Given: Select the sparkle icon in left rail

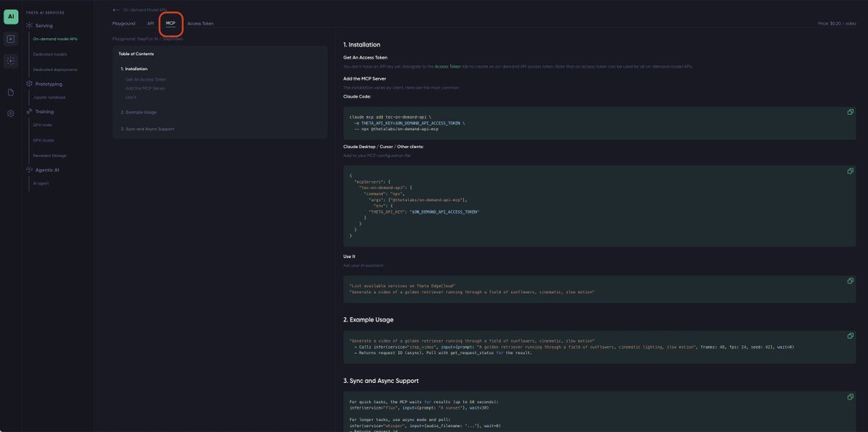Looking at the screenshot, I should (x=11, y=62).
